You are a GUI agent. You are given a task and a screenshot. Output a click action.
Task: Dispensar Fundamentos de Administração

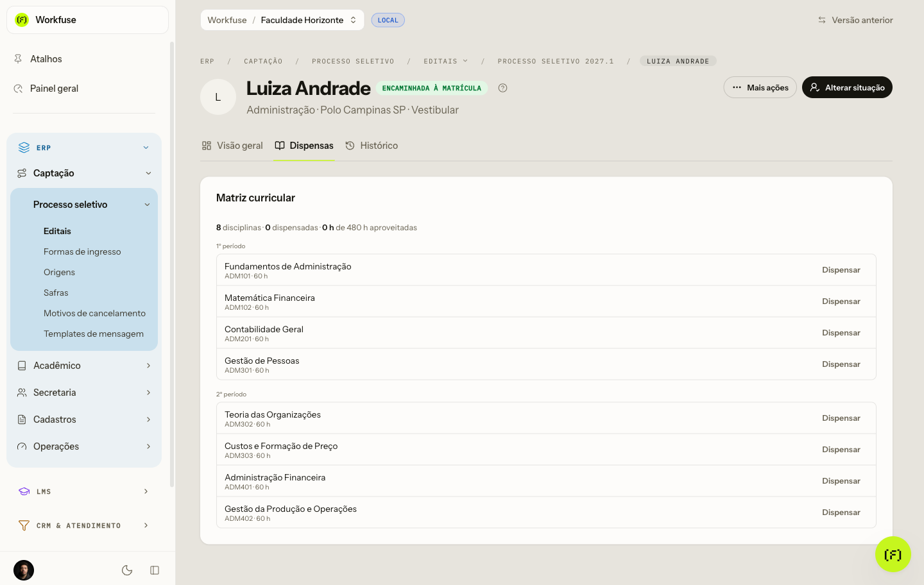[x=841, y=270]
